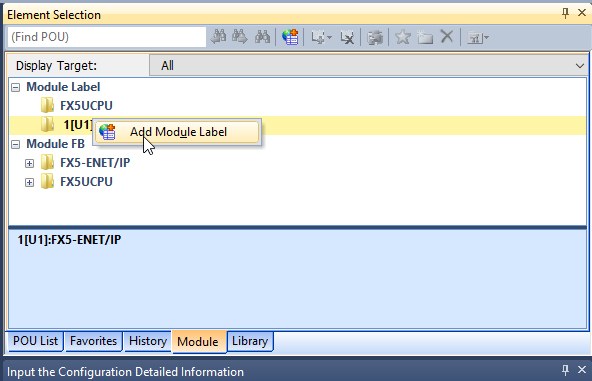Expand the FX5UCPU folder under Module FB

pos(29,183)
